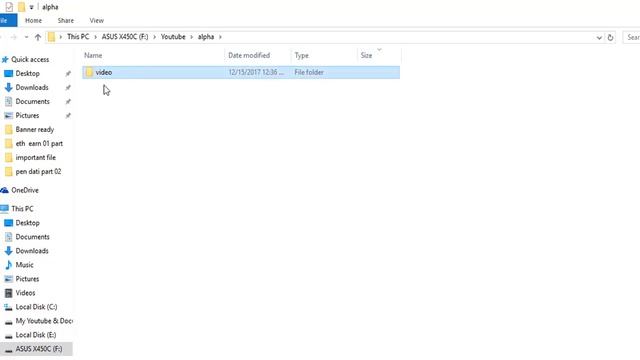Click 'ASUS X450C (F:)' in address bar
640x360 pixels.
125,37
